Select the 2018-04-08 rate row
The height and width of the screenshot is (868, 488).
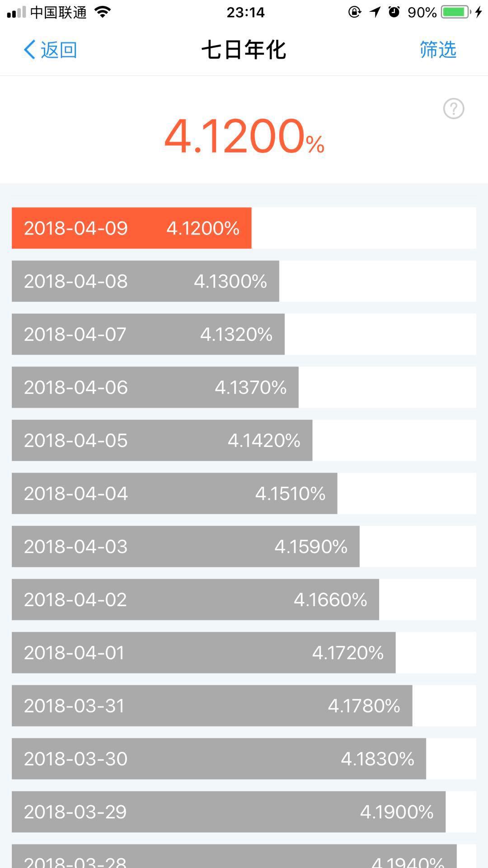tap(145, 281)
